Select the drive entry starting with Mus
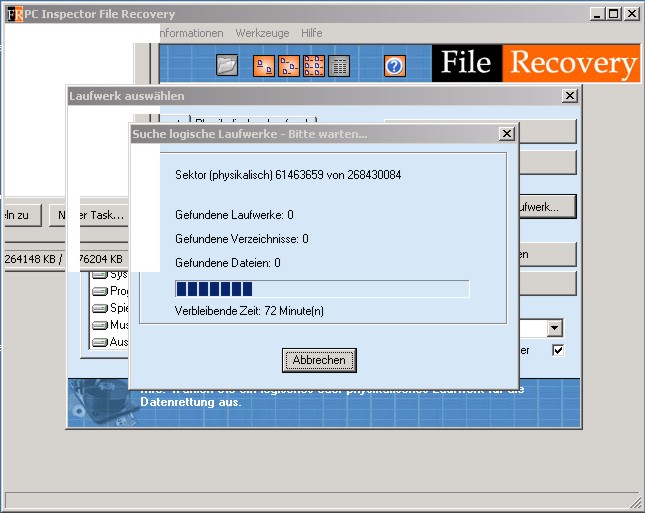This screenshot has width=645, height=513. [x=110, y=325]
